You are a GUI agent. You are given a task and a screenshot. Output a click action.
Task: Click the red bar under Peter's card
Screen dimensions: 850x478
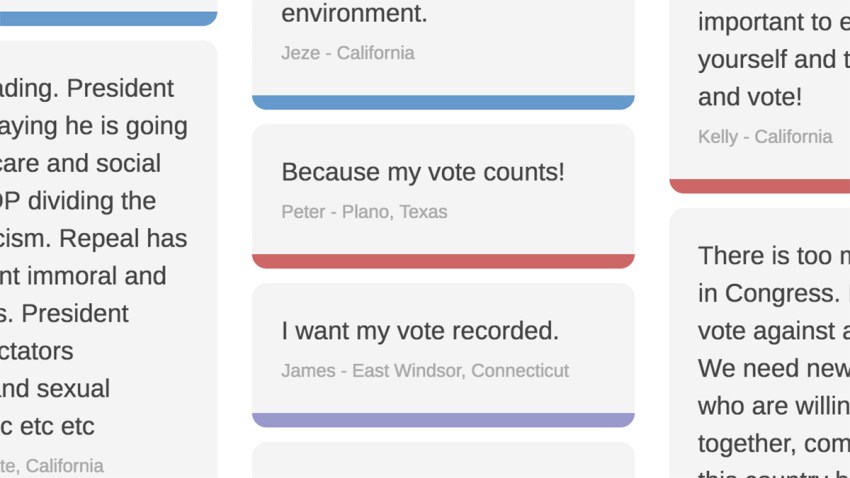coord(443,261)
